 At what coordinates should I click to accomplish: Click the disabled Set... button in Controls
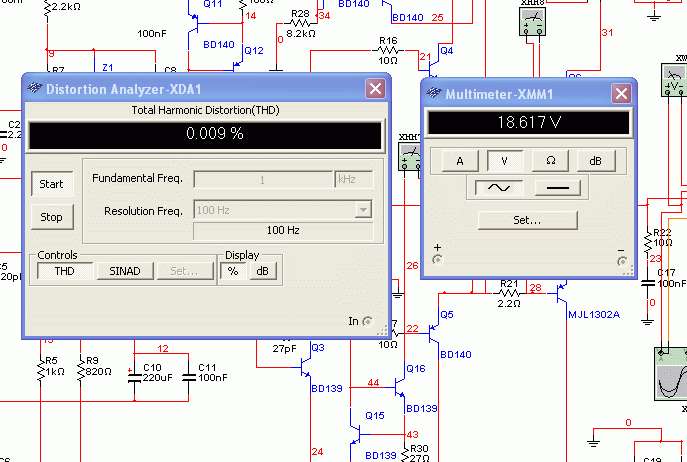pyautogui.click(x=184, y=271)
